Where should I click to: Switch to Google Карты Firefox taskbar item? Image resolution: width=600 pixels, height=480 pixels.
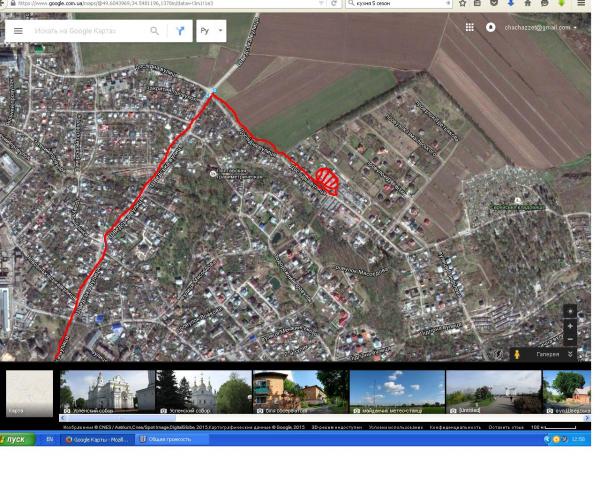(98, 439)
